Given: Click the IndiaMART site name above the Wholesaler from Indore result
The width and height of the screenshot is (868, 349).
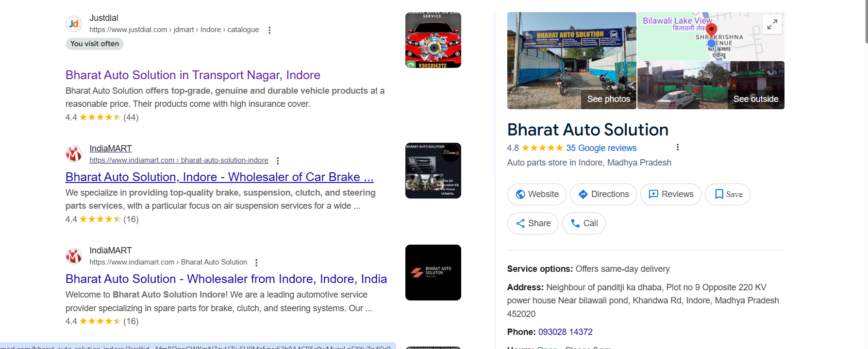Looking at the screenshot, I should click(111, 250).
